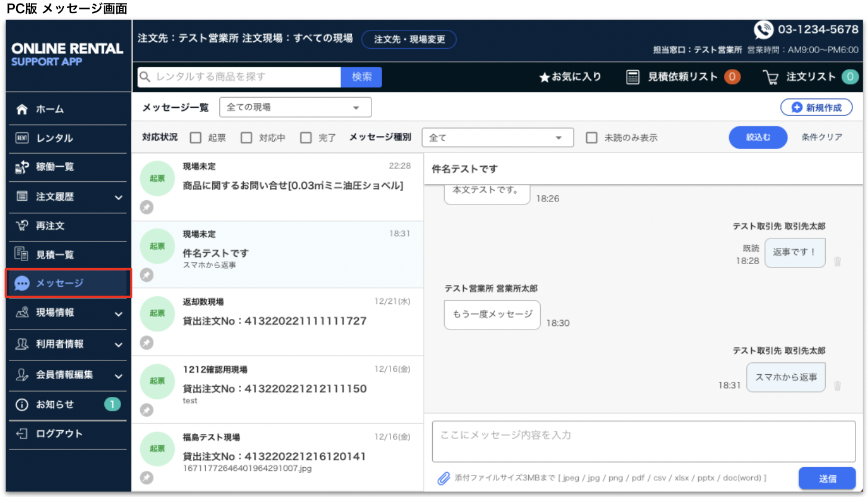868x497 pixels.
Task: Go to ホーム in the sidebar
Action: [69, 110]
